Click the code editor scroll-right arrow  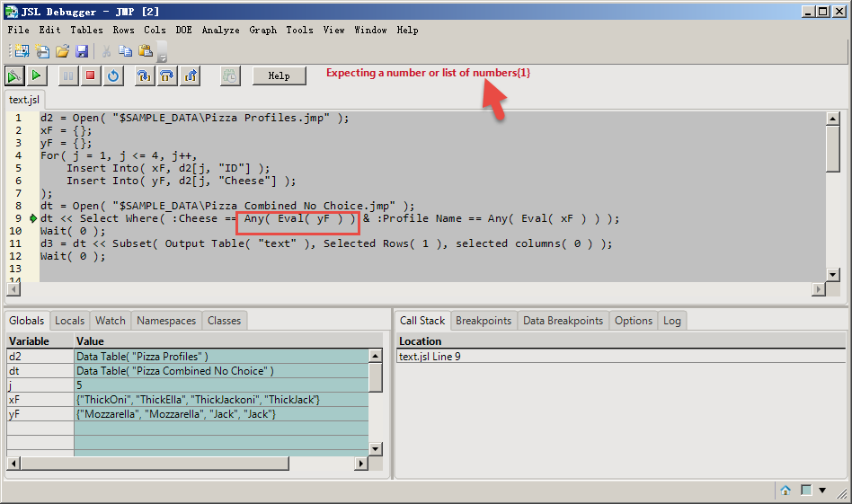click(x=819, y=289)
